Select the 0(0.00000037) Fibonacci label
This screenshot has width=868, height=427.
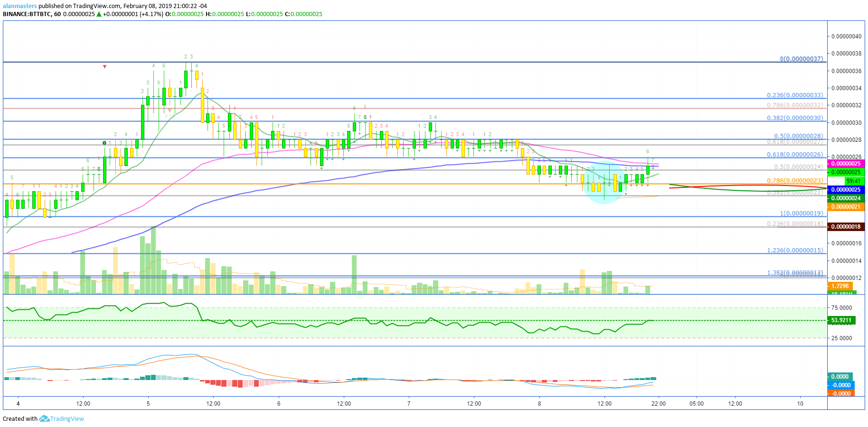tap(801, 59)
